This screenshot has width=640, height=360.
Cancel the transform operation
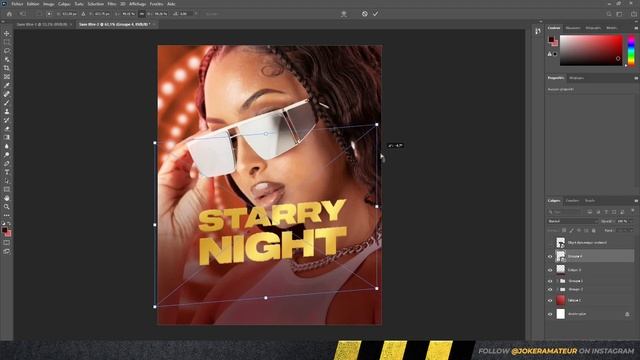[x=364, y=13]
